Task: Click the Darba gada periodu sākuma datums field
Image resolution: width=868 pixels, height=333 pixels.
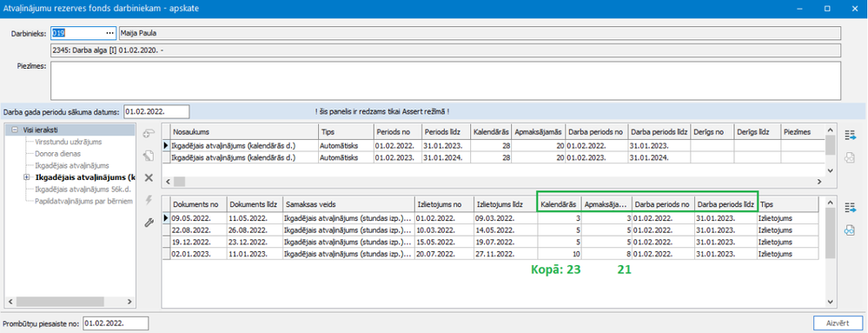Action: [x=156, y=111]
